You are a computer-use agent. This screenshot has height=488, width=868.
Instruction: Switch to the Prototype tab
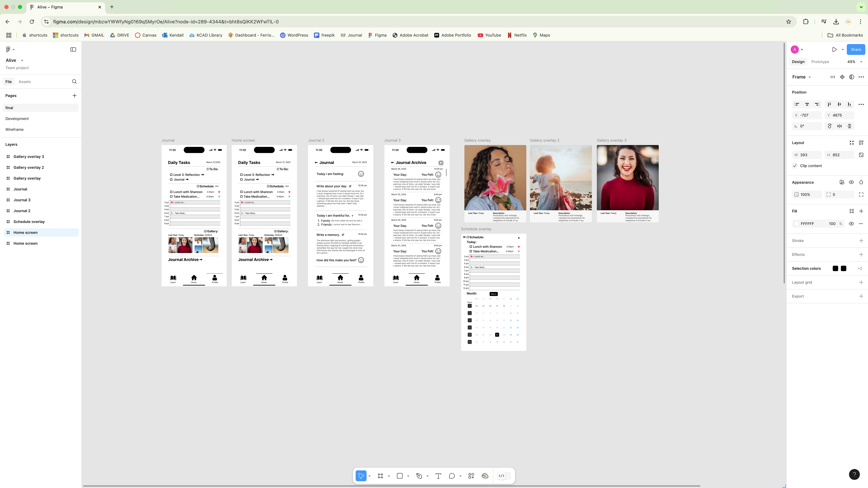tap(820, 62)
